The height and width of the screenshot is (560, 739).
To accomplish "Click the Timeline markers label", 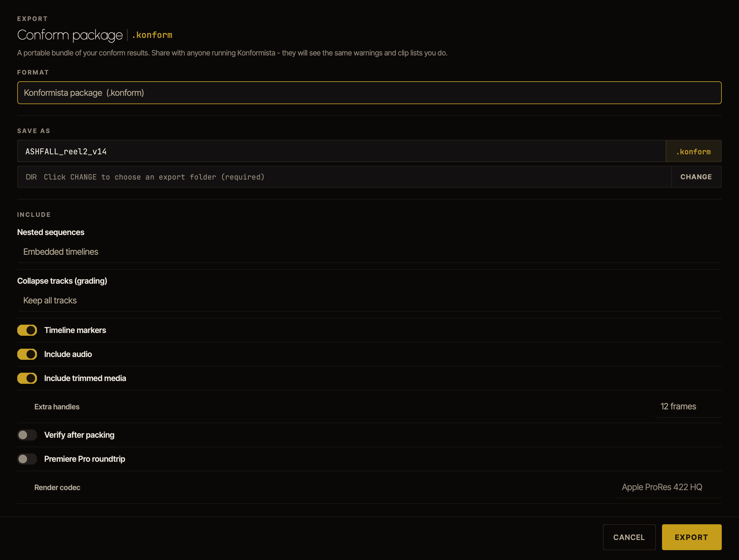I will click(x=75, y=330).
